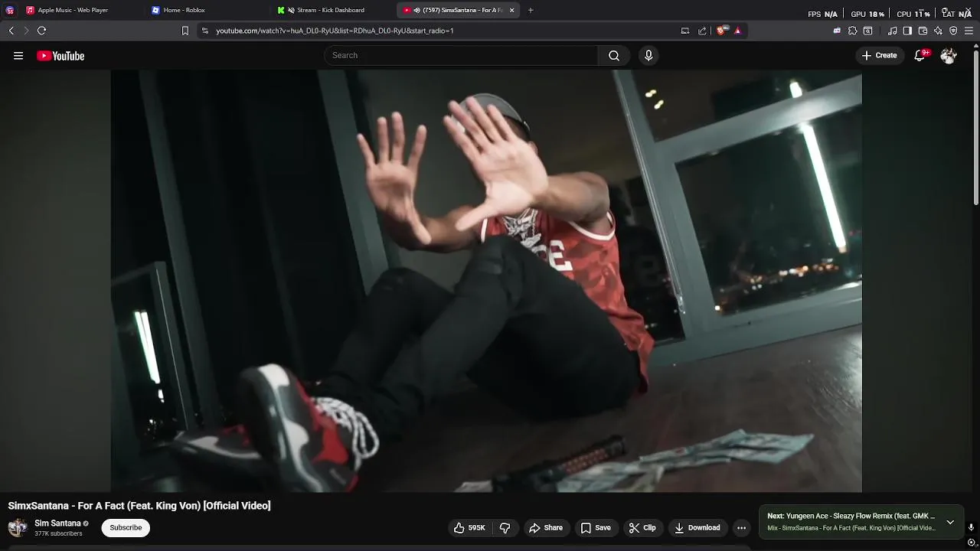Screen dimensions: 980x551
Task: Reload the page
Action: pyautogui.click(x=42, y=31)
